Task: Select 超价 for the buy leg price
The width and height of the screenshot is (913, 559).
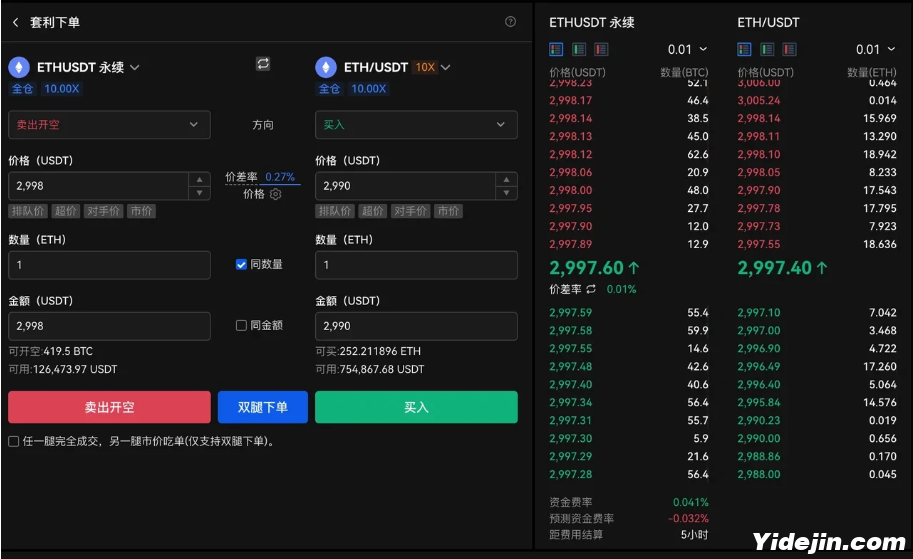Action: [x=372, y=211]
